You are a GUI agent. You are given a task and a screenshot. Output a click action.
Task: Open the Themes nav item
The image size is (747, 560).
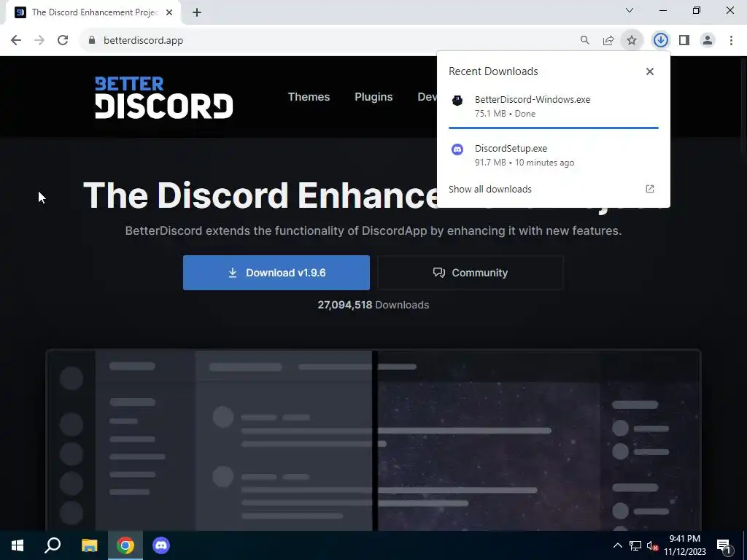tap(309, 97)
